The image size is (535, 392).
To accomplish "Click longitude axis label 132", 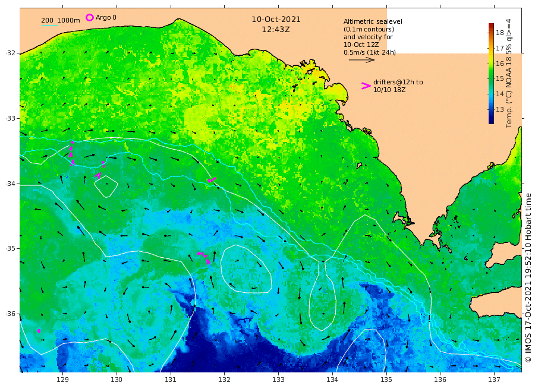I will 224,380.
